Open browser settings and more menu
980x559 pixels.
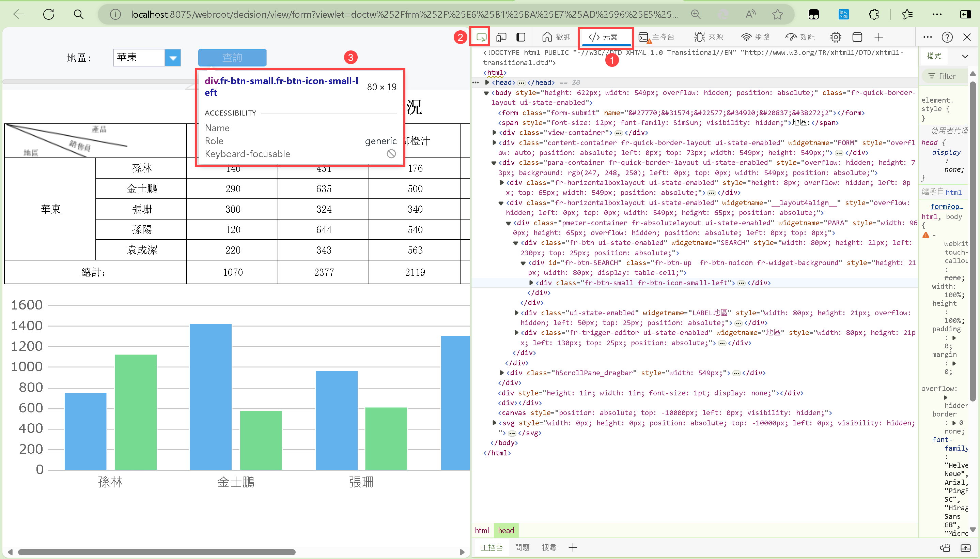point(937,15)
